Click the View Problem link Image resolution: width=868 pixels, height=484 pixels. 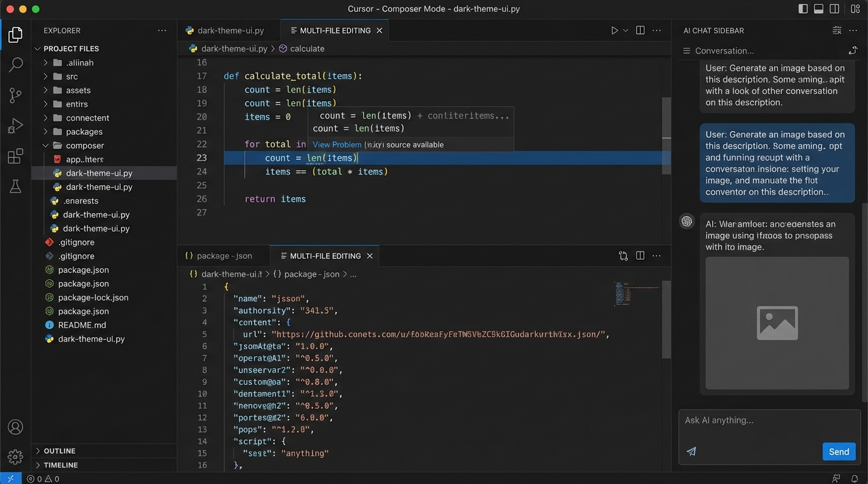(x=337, y=144)
